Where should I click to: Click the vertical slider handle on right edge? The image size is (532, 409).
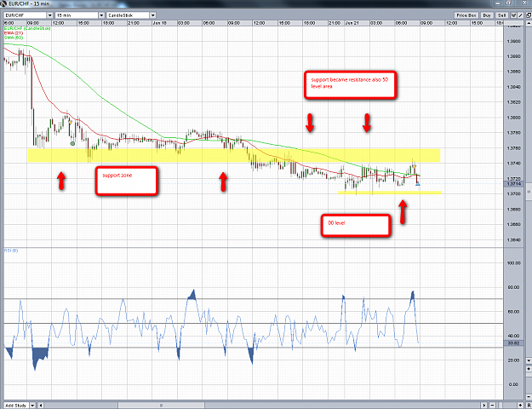pyautogui.click(x=529, y=193)
